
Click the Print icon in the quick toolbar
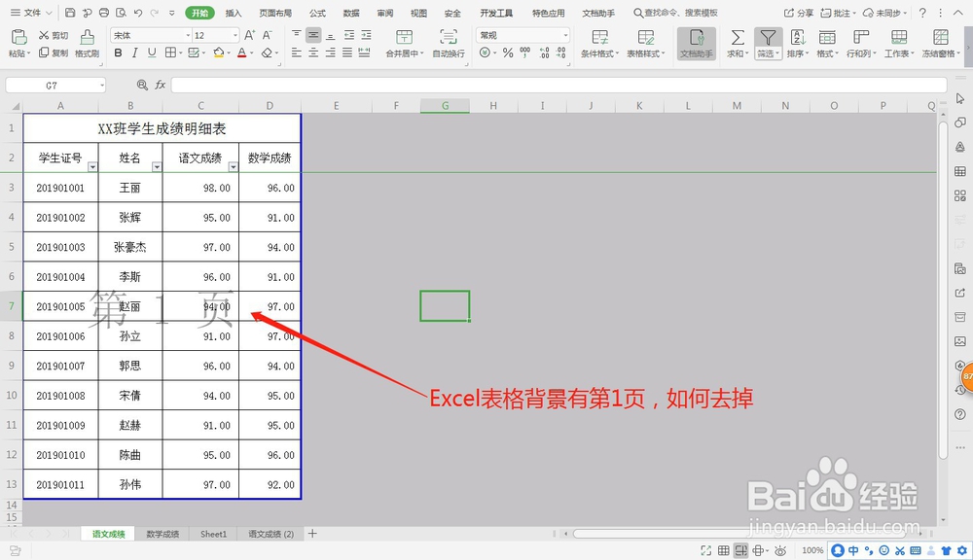(x=104, y=13)
